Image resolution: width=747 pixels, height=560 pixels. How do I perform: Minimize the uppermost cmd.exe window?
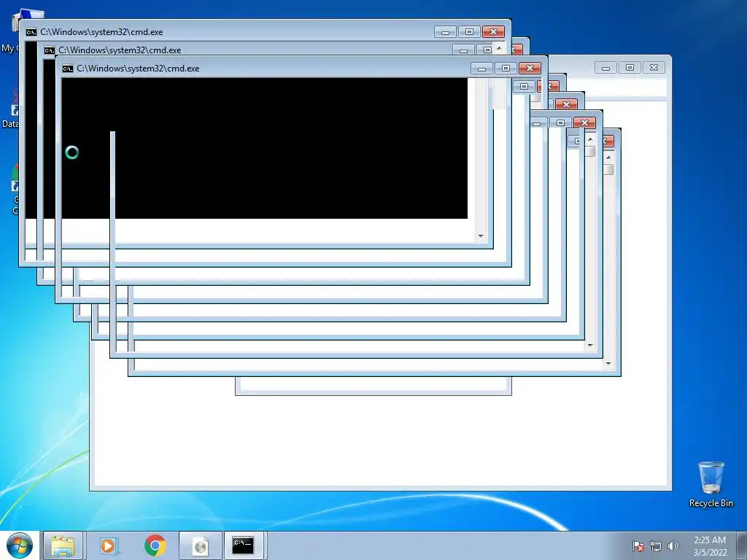tap(446, 32)
